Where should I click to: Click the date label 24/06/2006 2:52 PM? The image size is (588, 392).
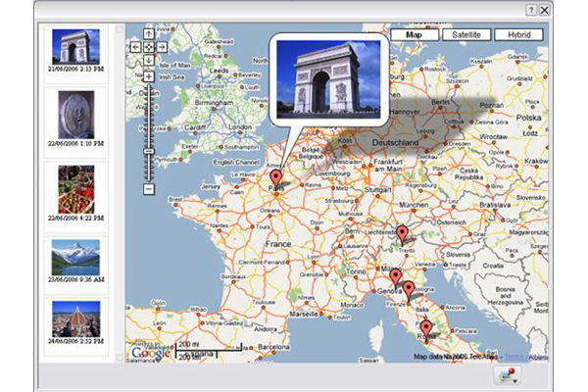click(76, 341)
